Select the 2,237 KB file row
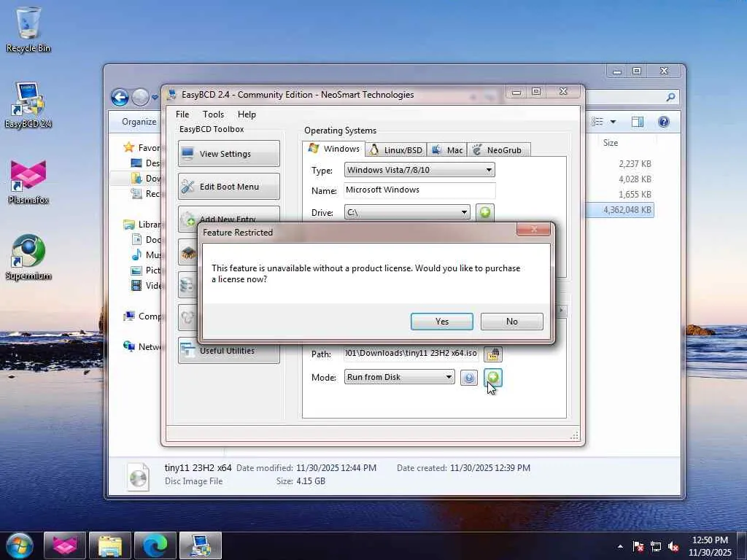747x560 pixels. tap(620, 164)
